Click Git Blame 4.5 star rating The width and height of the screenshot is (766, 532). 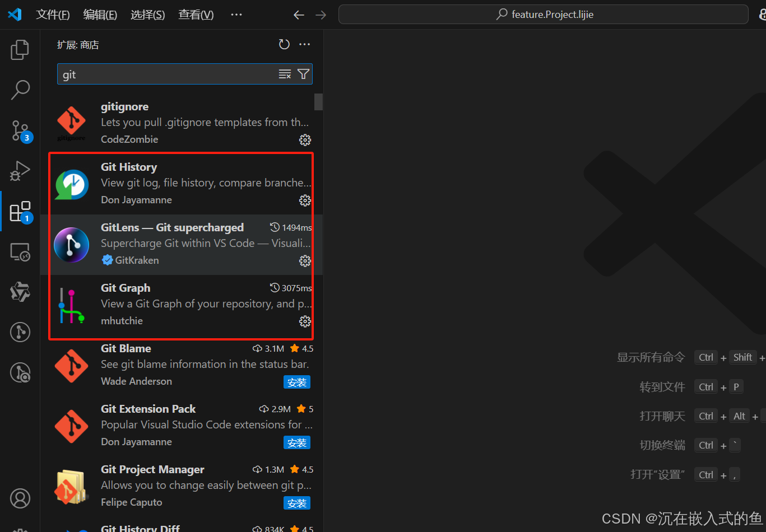pyautogui.click(x=302, y=348)
